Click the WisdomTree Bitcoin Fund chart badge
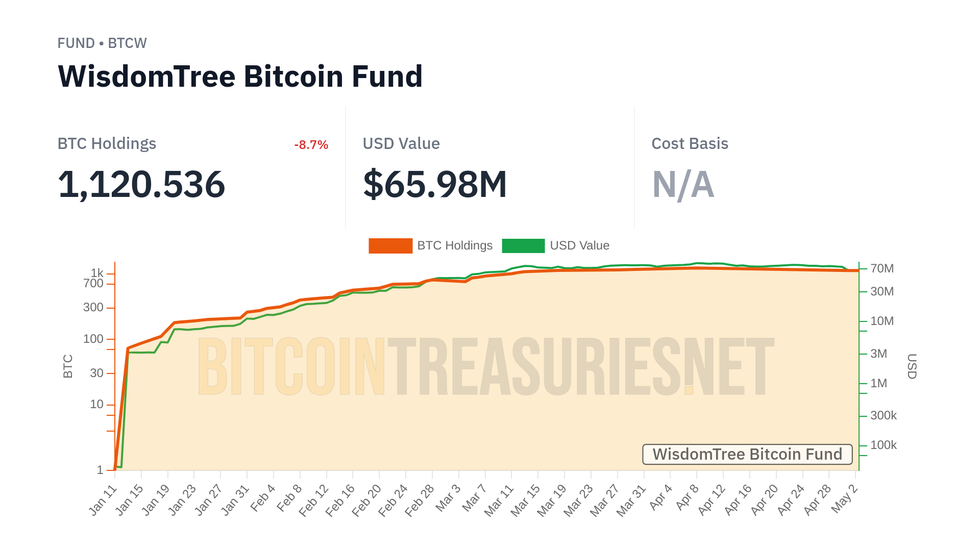 click(x=747, y=454)
